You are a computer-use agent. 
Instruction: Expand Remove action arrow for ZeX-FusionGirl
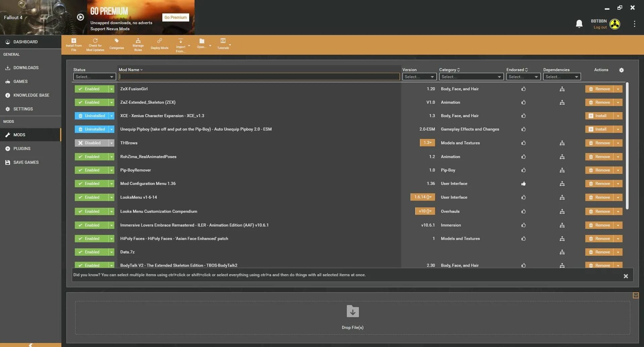[x=618, y=89]
